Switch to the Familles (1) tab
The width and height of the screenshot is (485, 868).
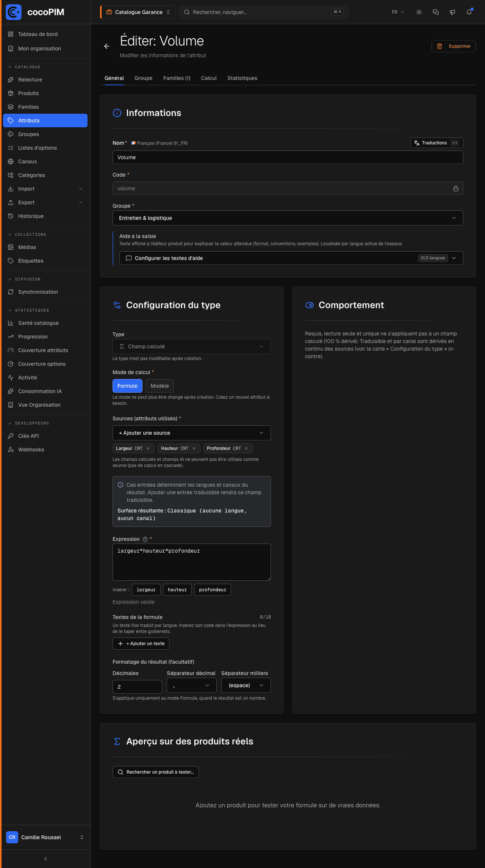pos(177,78)
